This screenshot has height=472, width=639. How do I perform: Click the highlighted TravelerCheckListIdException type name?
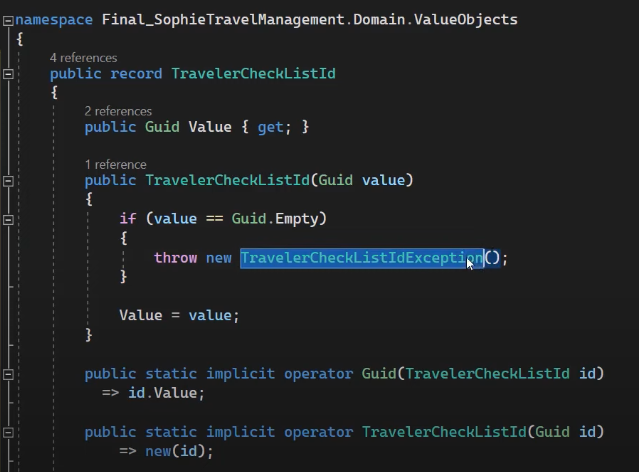tap(361, 258)
